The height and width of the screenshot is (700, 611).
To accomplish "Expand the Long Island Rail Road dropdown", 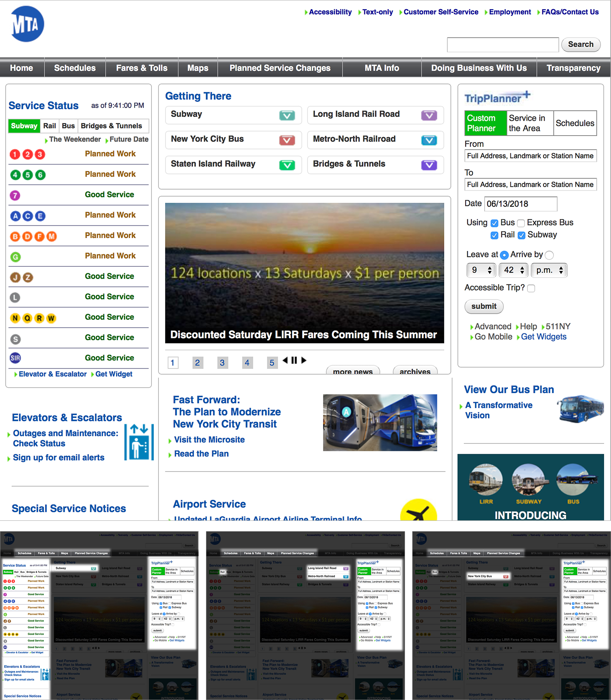I will pos(429,115).
